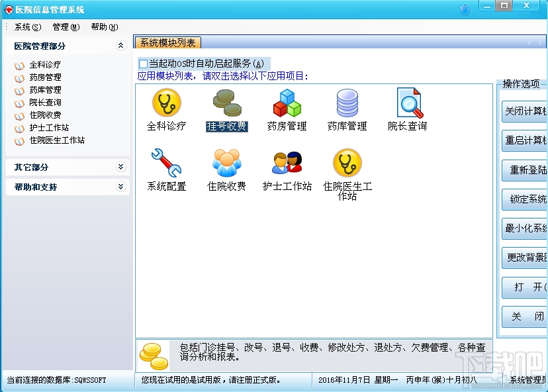Click book icon beside sidebar 药库管理
The image size is (548, 392).
20,91
